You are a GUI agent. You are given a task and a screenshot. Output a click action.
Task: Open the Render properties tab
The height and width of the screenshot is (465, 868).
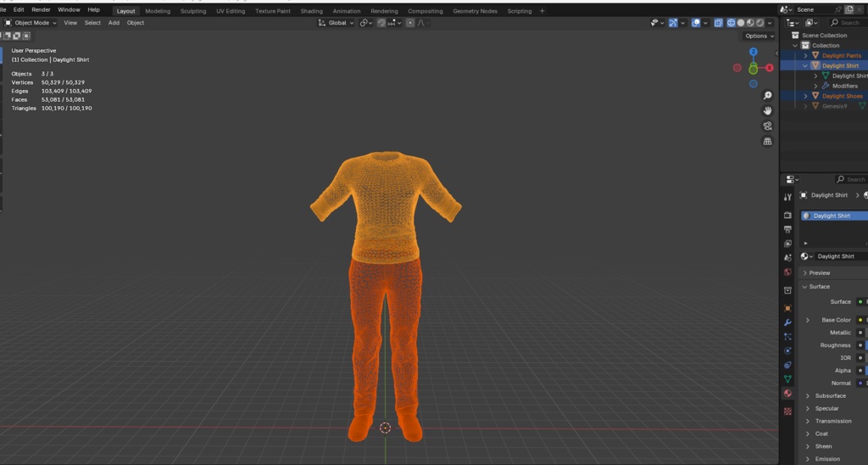tap(787, 215)
